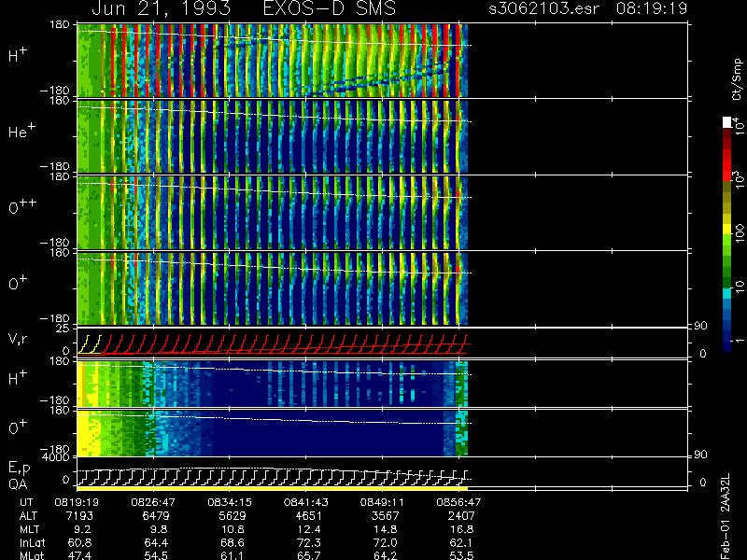Click the UT value '0856:47'

(458, 502)
